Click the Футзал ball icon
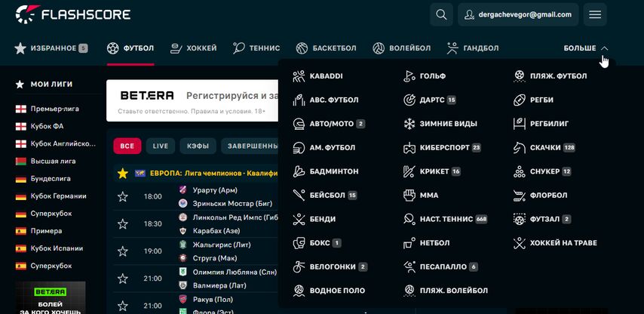Viewport: 644px width, 314px height. (520, 219)
